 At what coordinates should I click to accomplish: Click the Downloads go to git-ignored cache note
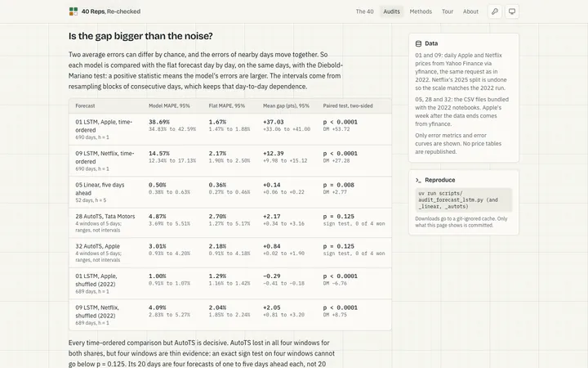pos(461,222)
